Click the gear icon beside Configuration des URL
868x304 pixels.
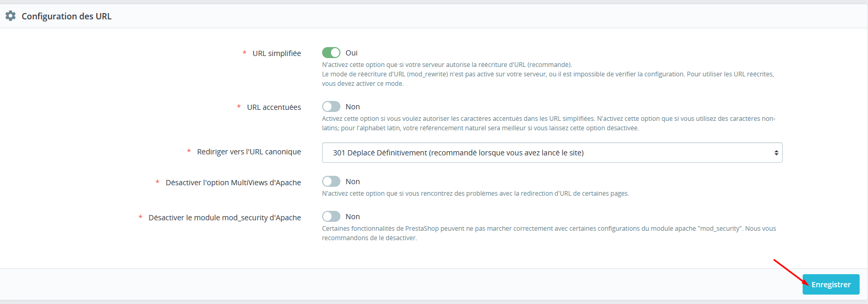point(10,16)
